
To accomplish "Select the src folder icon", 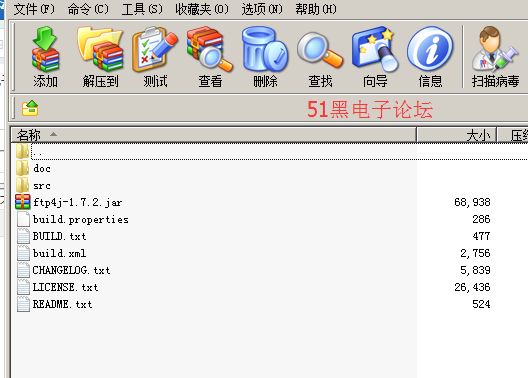I will click(23, 185).
